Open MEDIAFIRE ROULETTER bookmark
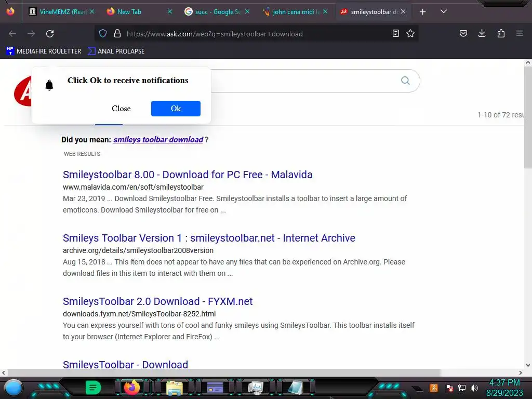The image size is (532, 399). coord(44,51)
